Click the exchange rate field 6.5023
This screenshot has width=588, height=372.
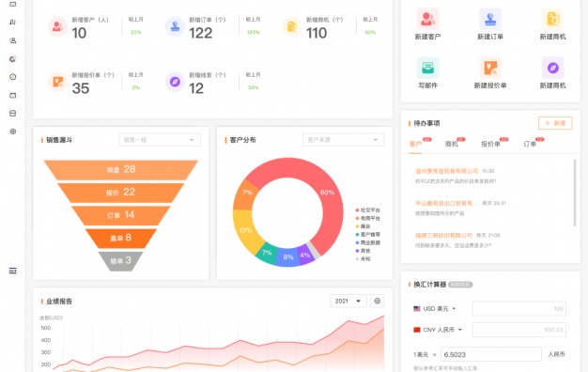(x=490, y=354)
